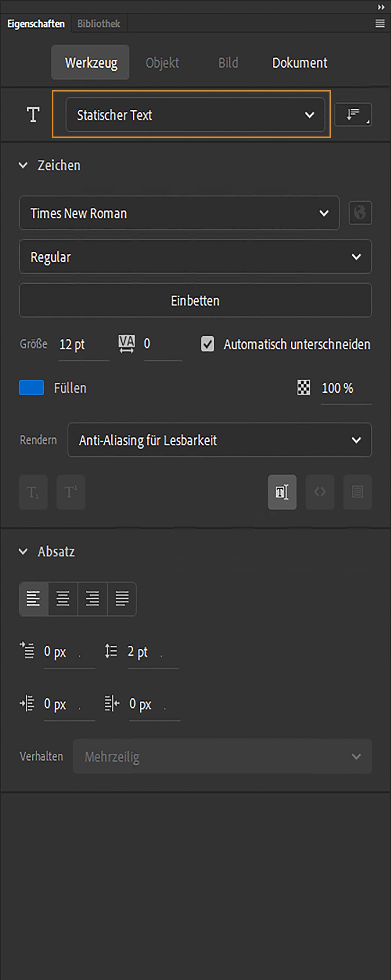The width and height of the screenshot is (391, 980).
Task: Click the globe writing-direction icon beside font
Action: [x=359, y=213]
